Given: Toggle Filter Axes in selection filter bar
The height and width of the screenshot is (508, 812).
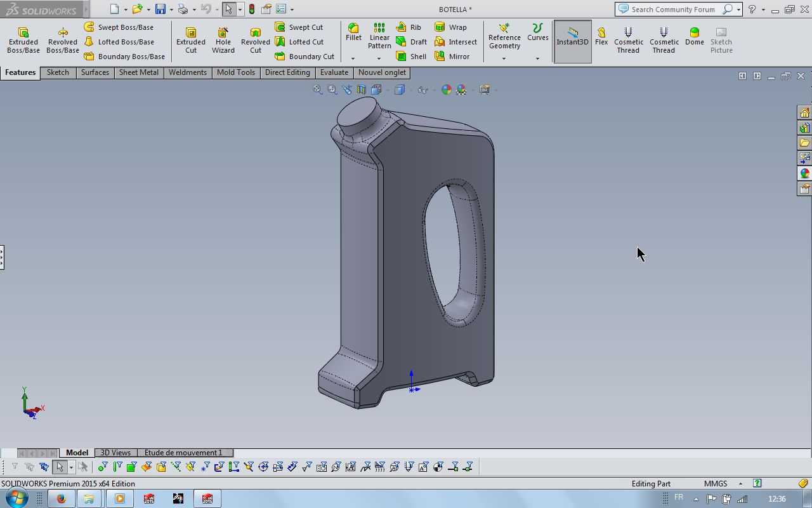Looking at the screenshot, I should pyautogui.click(x=176, y=467).
